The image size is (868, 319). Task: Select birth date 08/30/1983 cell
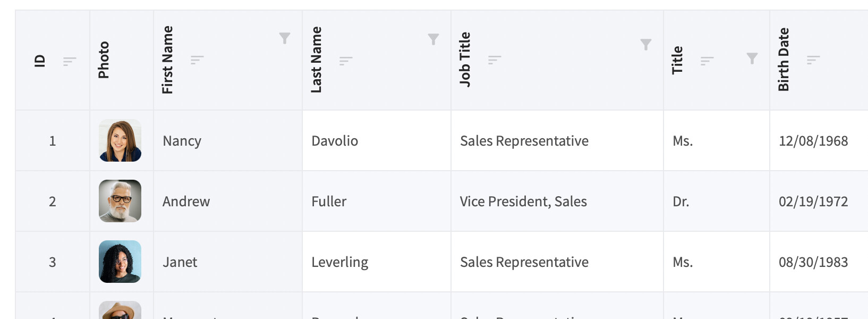(x=819, y=262)
